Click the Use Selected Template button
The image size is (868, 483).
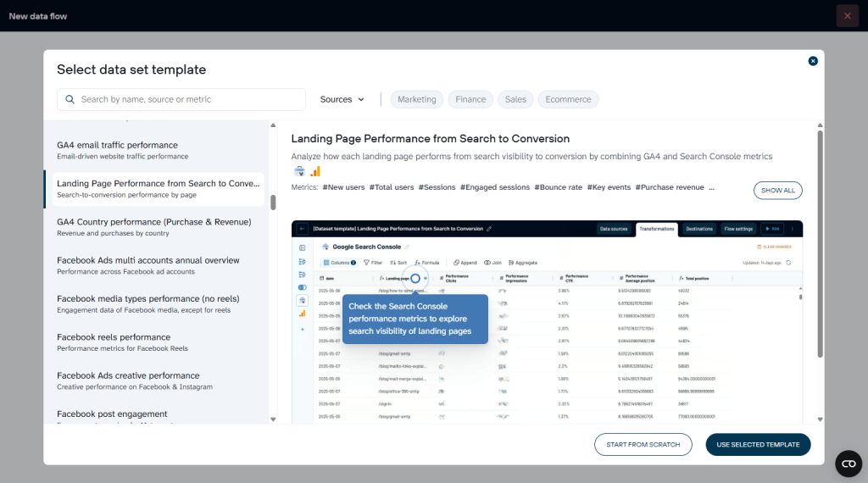758,445
